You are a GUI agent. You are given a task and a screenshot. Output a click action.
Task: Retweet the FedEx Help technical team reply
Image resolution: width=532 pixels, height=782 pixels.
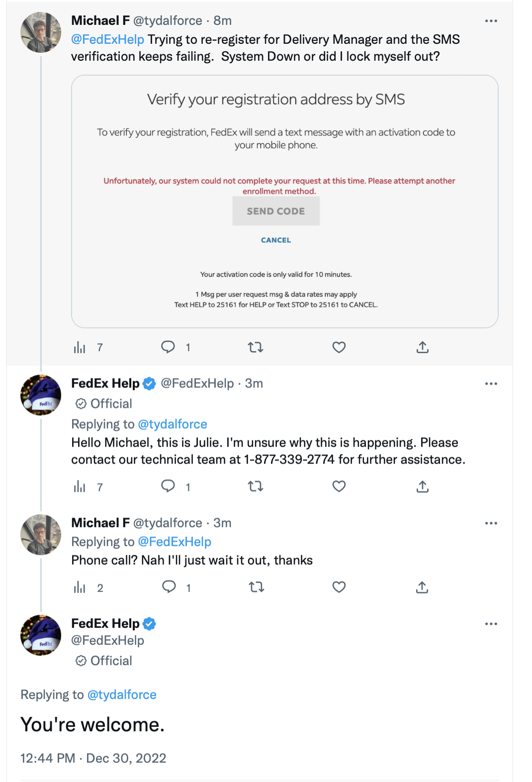click(256, 487)
